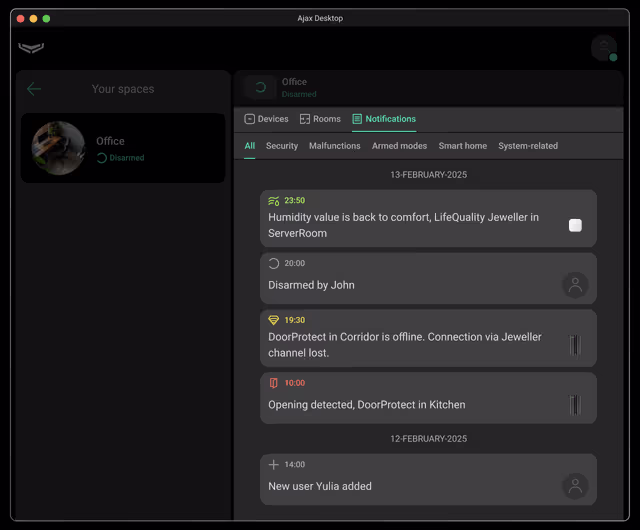Screen dimensions: 640x530
Task: Click the Office disarmed status icon in header
Action: [260, 88]
